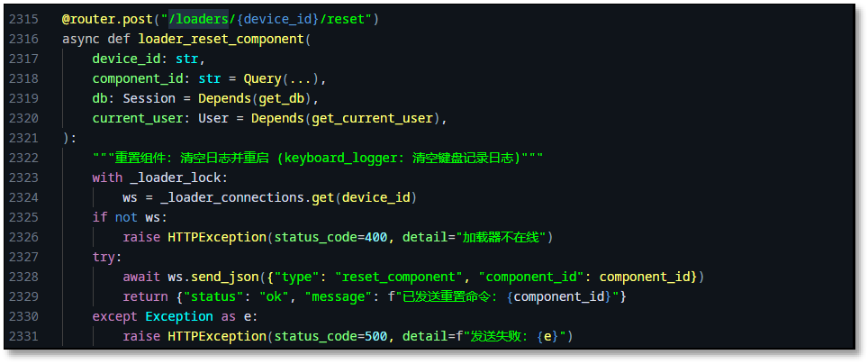
Task: Click line number 2323
Action: click(x=23, y=177)
